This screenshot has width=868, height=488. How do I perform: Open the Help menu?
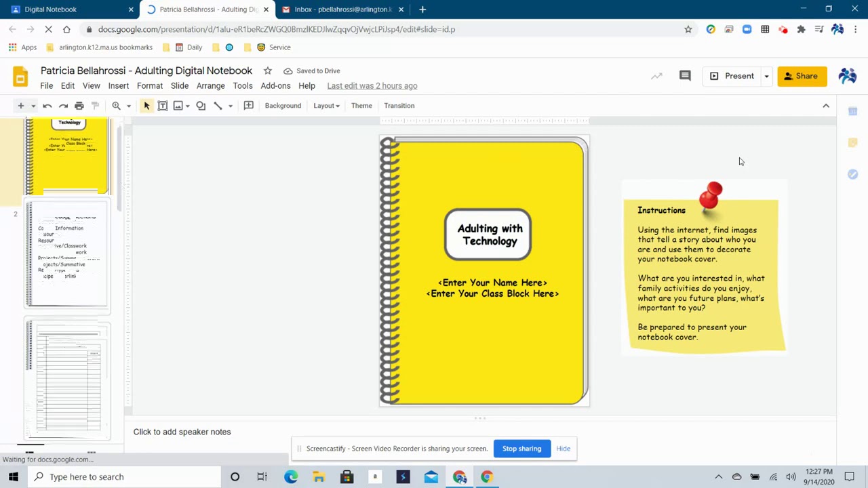point(307,86)
